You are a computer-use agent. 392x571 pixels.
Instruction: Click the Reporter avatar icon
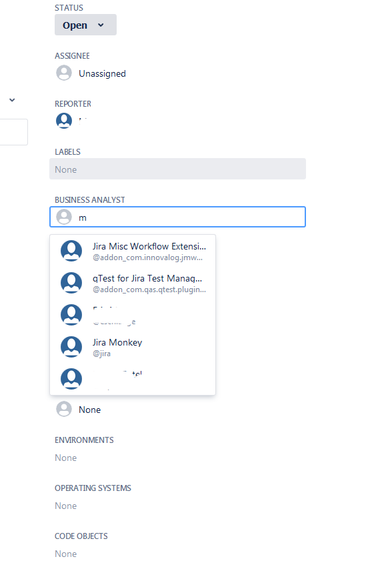point(64,121)
